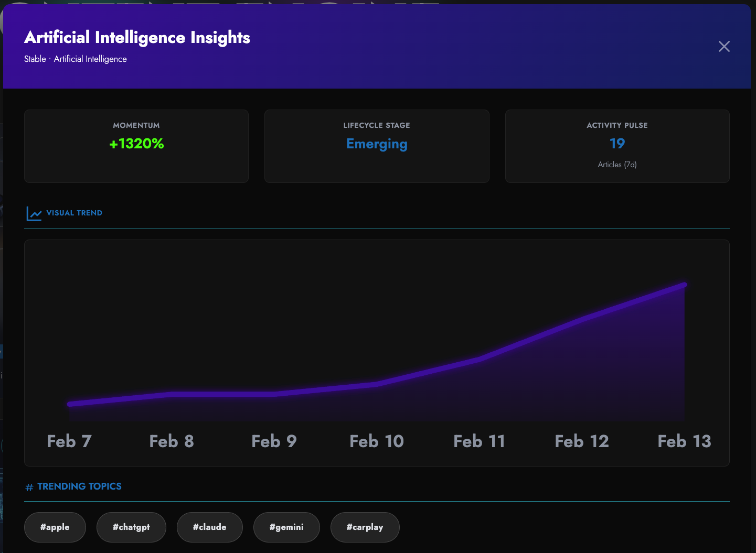Click the Feb 8 axis label
Image resolution: width=756 pixels, height=553 pixels.
coord(172,441)
